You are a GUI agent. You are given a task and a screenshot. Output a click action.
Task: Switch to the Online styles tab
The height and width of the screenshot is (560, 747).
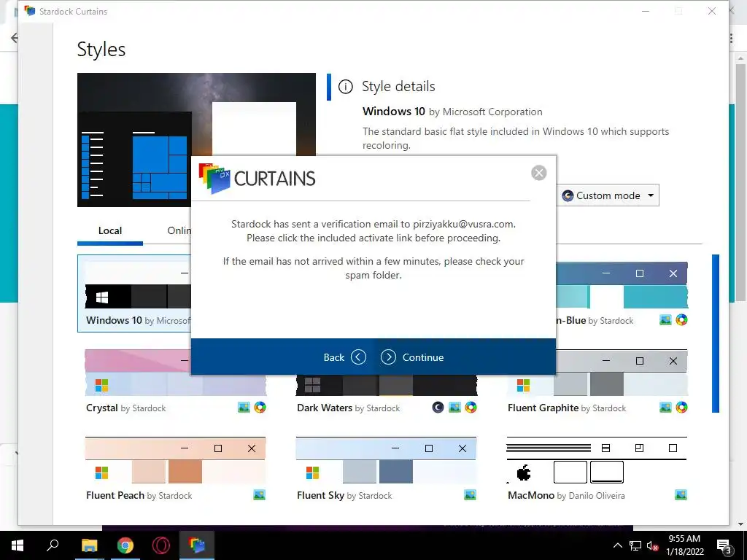click(179, 231)
